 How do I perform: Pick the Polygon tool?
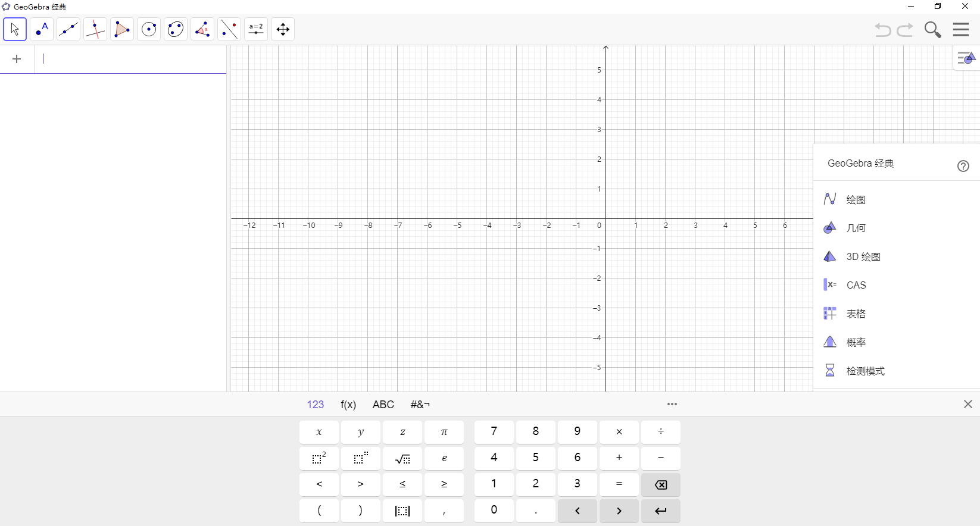(122, 29)
